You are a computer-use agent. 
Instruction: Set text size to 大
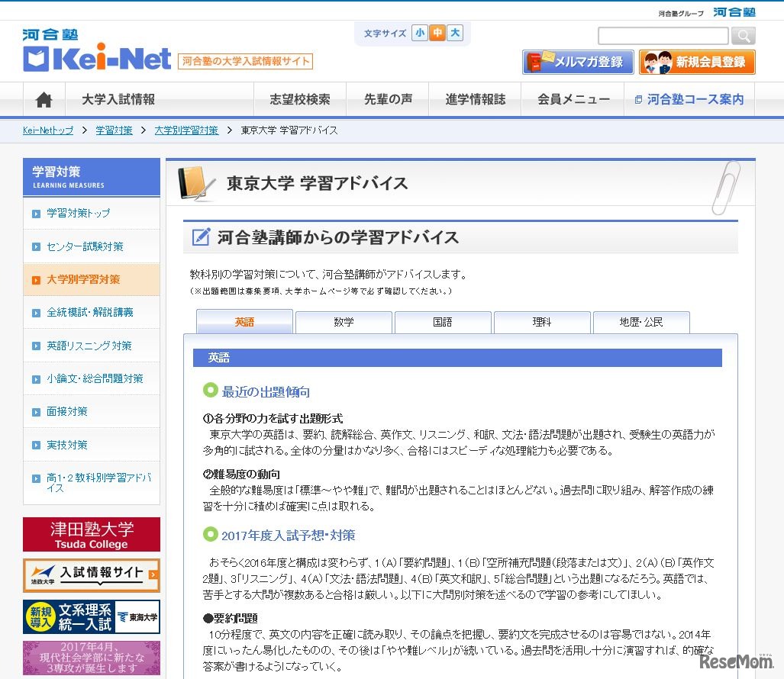click(455, 33)
